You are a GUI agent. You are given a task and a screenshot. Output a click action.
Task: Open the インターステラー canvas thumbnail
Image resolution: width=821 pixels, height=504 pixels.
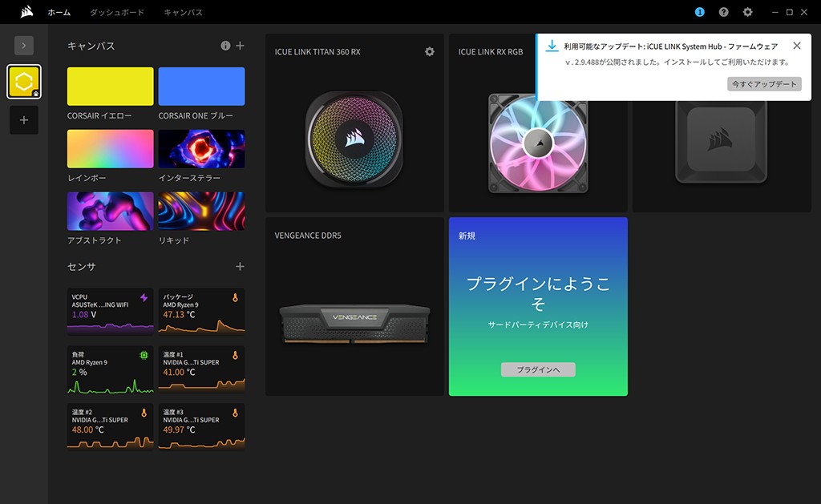(201, 149)
